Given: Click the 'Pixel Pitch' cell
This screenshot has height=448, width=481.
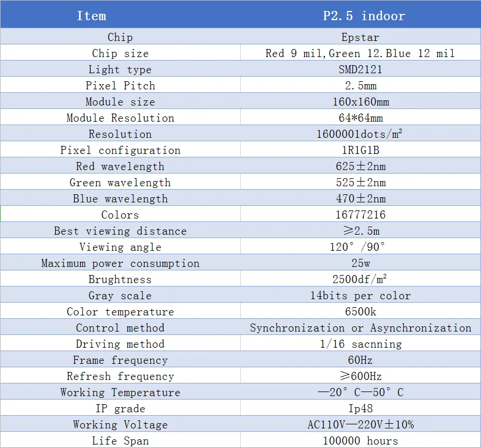Looking at the screenshot, I should [120, 85].
